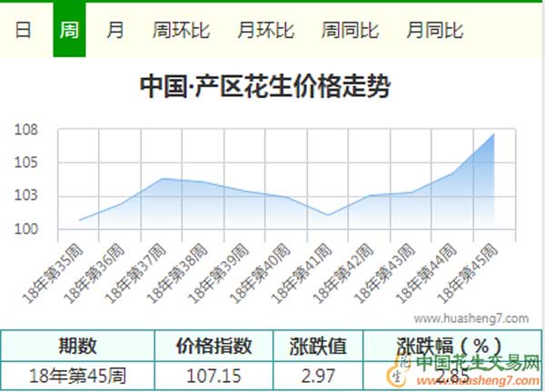The height and width of the screenshot is (392, 545).
Task: Click the 18年第45周 table cell
Action: (78, 375)
